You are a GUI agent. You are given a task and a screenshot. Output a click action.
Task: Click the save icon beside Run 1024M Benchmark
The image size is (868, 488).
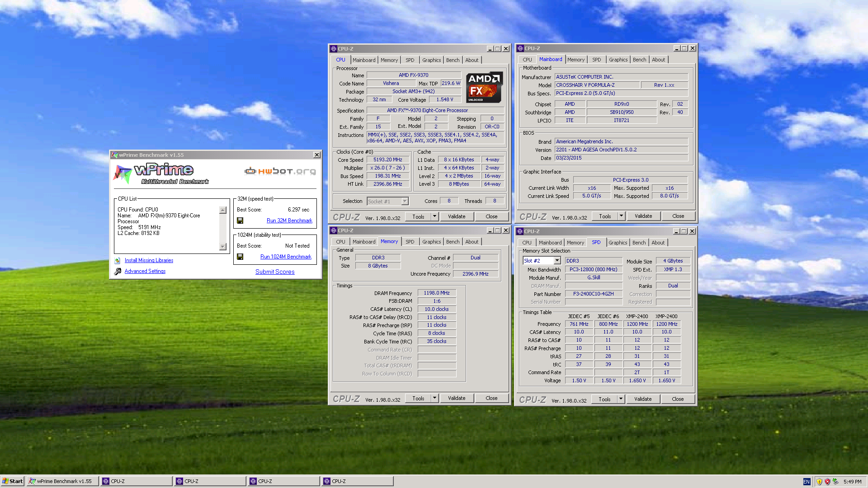[240, 257]
